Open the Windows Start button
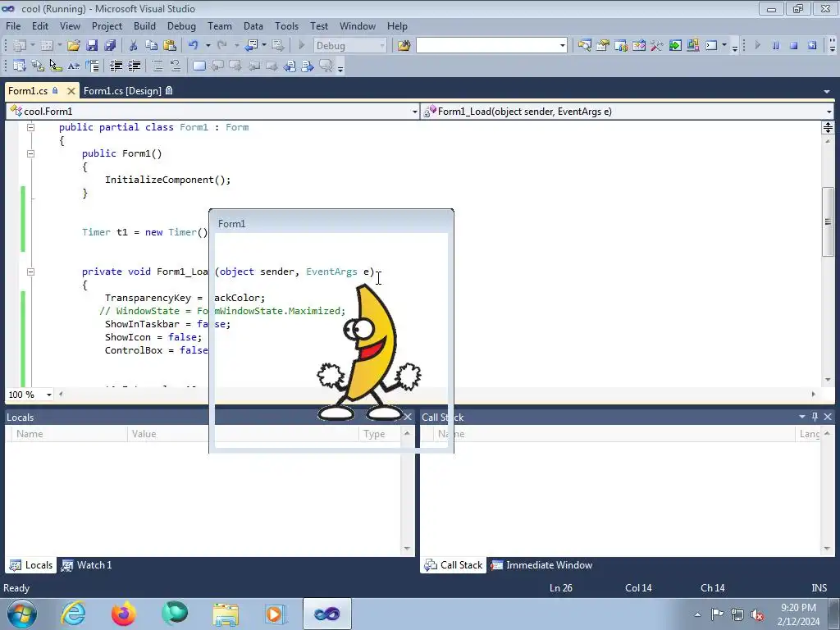This screenshot has height=630, width=840. click(x=22, y=614)
